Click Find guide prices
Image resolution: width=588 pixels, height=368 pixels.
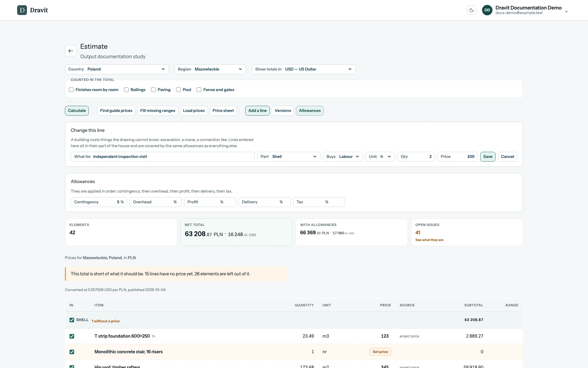tap(116, 111)
